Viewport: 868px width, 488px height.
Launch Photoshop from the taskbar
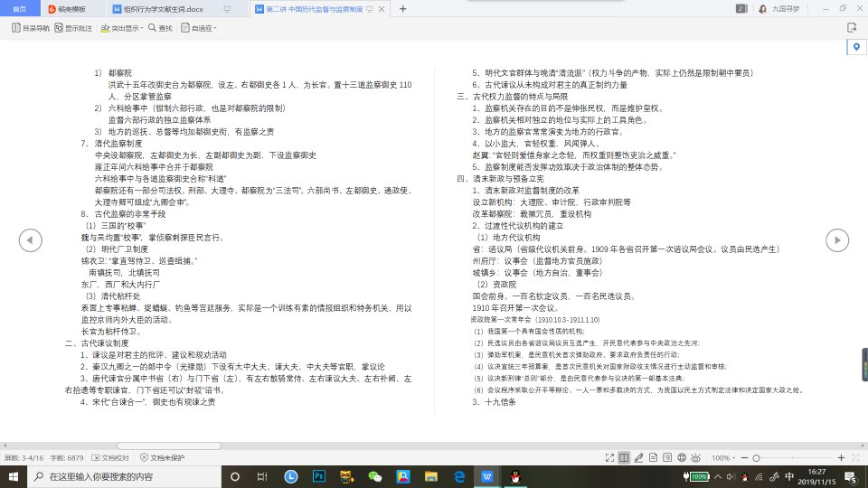[x=319, y=476]
